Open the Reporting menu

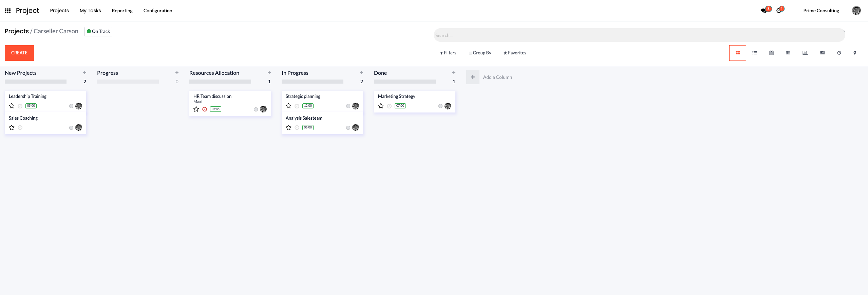click(122, 11)
